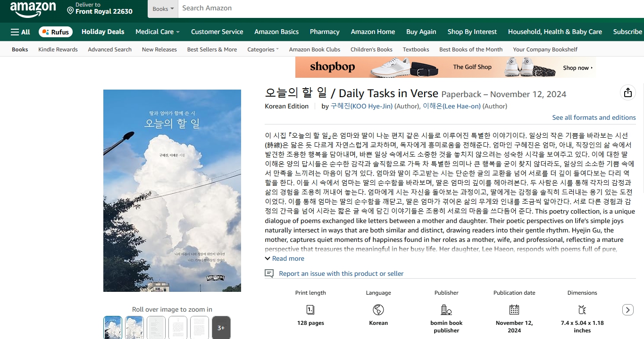This screenshot has height=339, width=644.
Task: Open the Books search category dropdown
Action: point(163,8)
